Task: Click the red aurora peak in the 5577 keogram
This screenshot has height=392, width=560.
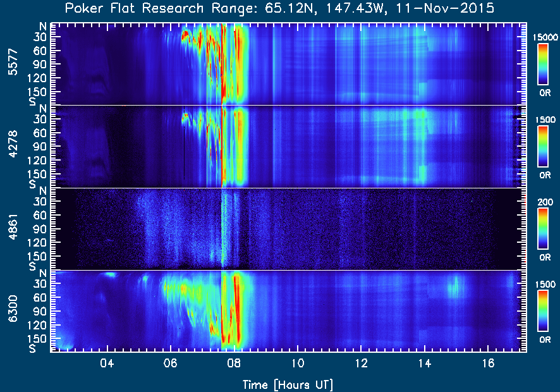Action: coord(223,64)
